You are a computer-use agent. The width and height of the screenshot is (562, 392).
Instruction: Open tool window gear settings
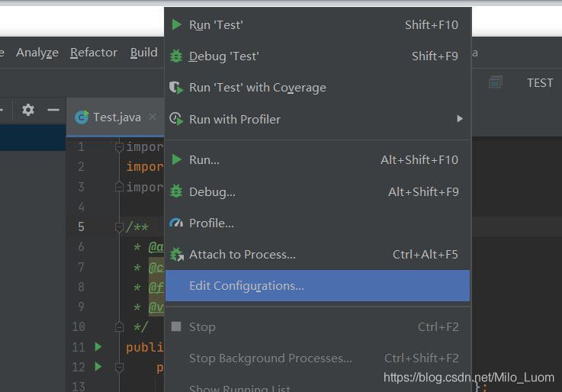[28, 110]
